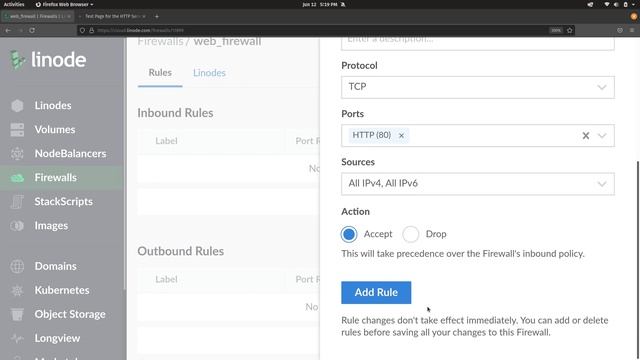Click the StackScripts icon in the sidebar
The image size is (640, 360).
17,202
